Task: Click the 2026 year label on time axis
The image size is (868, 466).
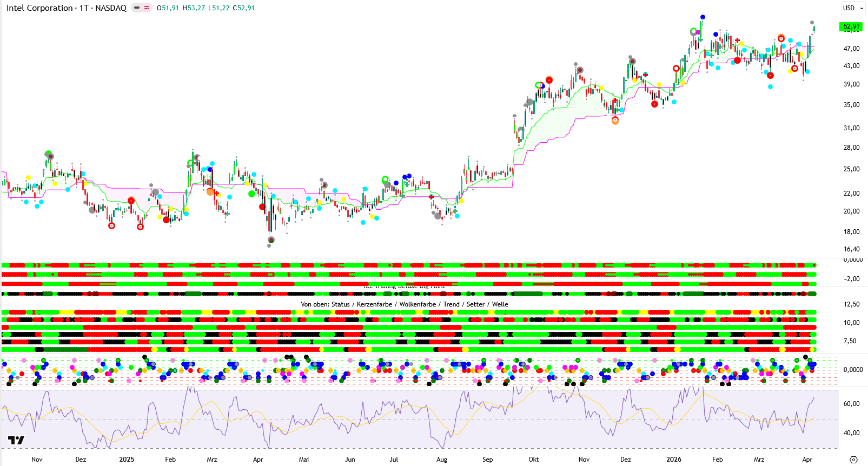Action: point(674,460)
